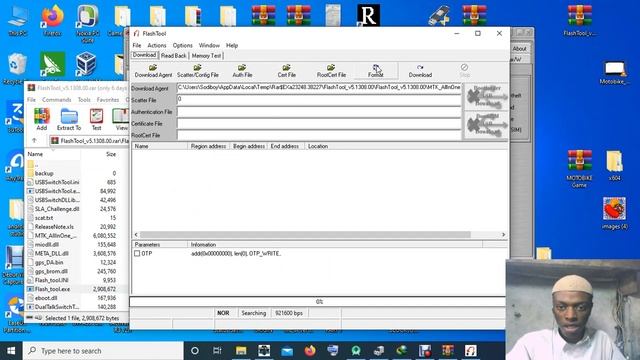
Task: Open the black R application desktop icon
Action: click(x=368, y=16)
